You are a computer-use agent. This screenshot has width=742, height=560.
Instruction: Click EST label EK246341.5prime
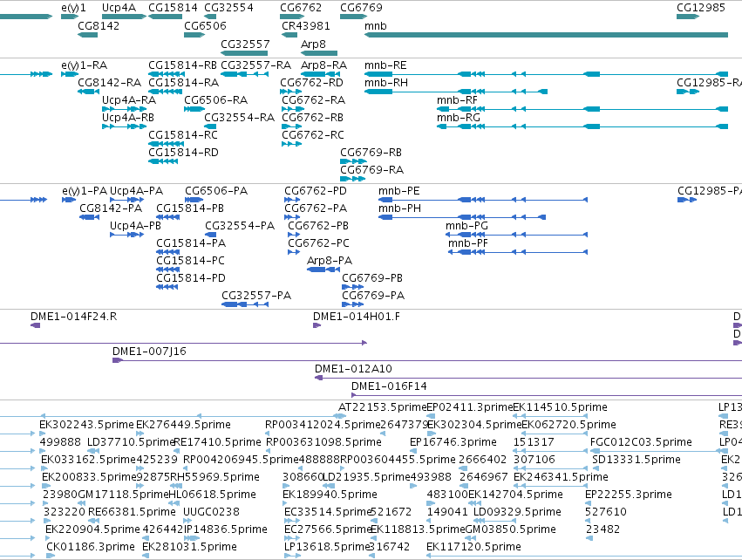(561, 477)
